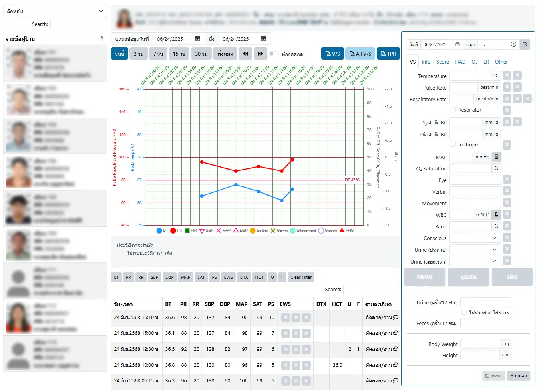Open calendar picker for start date

click(x=197, y=39)
